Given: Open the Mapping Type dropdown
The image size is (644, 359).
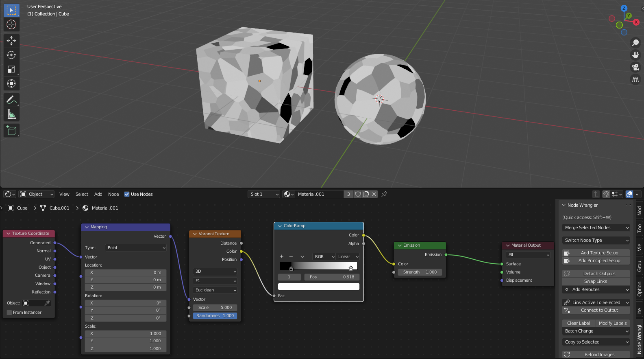Looking at the screenshot, I should pyautogui.click(x=136, y=248).
